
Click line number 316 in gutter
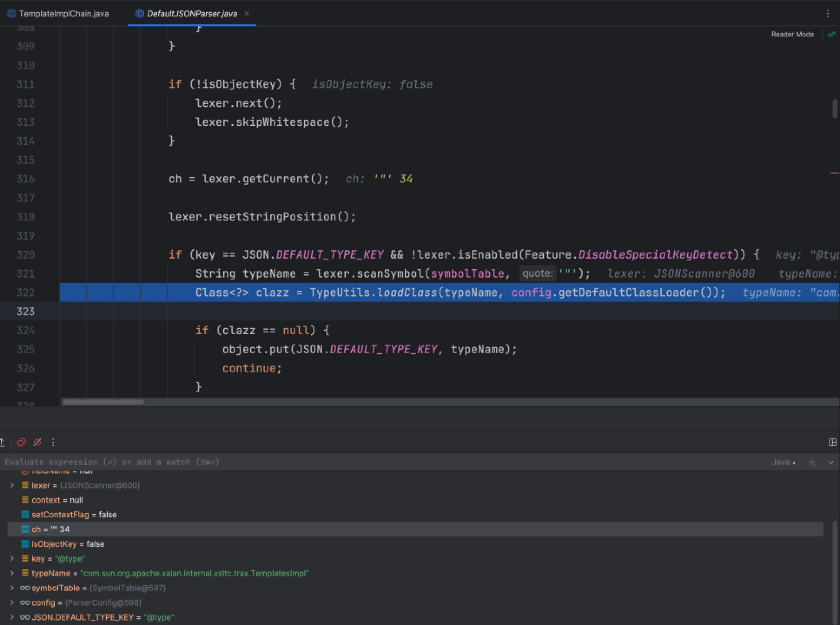pos(25,179)
